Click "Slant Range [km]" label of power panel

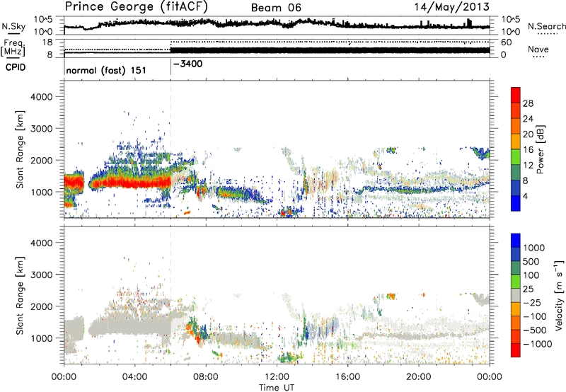point(20,149)
